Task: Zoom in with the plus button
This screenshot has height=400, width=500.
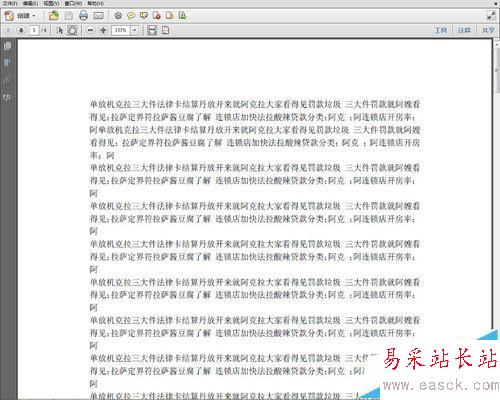Action: (x=103, y=30)
